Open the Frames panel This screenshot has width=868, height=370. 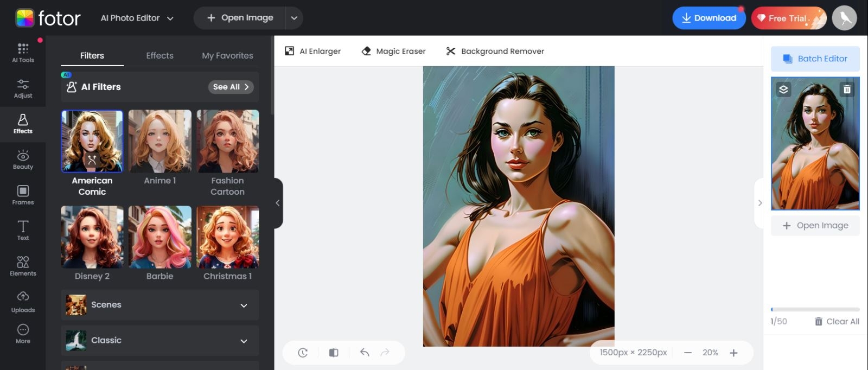[x=23, y=195]
